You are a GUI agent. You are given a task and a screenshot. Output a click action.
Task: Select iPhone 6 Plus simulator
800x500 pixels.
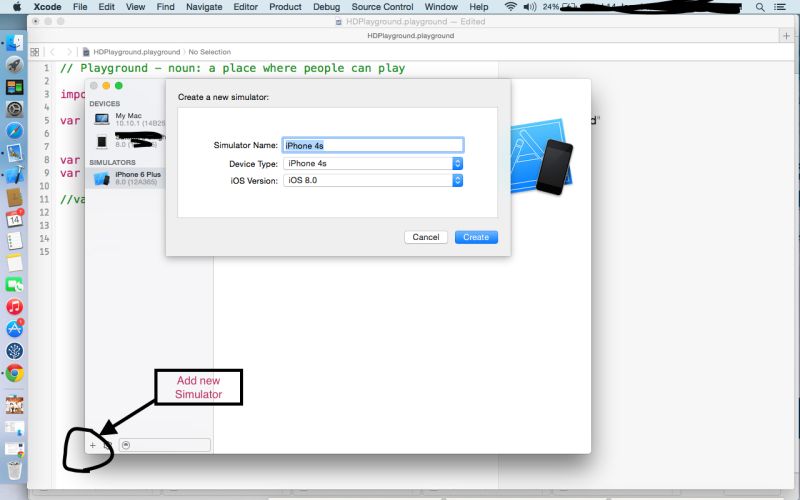tap(125, 178)
